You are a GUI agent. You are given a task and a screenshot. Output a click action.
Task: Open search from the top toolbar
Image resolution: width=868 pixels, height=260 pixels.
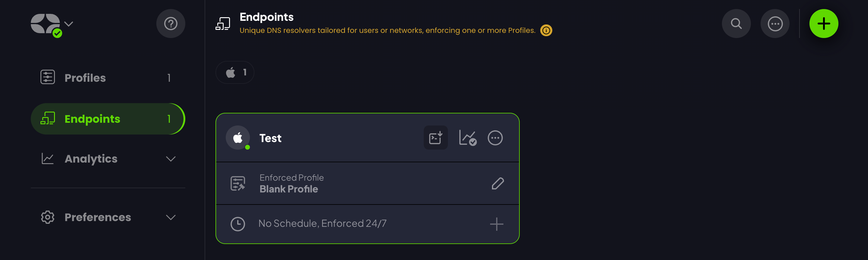point(736,23)
